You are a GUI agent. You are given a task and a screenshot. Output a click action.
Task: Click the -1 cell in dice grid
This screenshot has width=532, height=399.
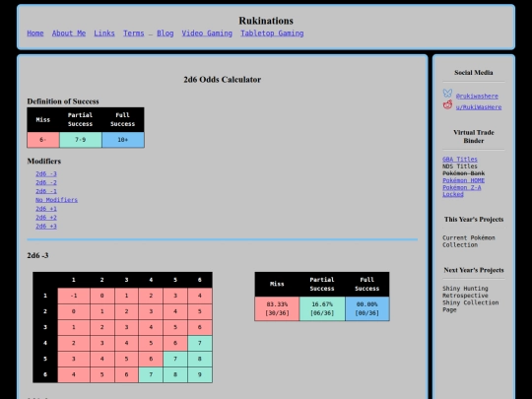74,296
